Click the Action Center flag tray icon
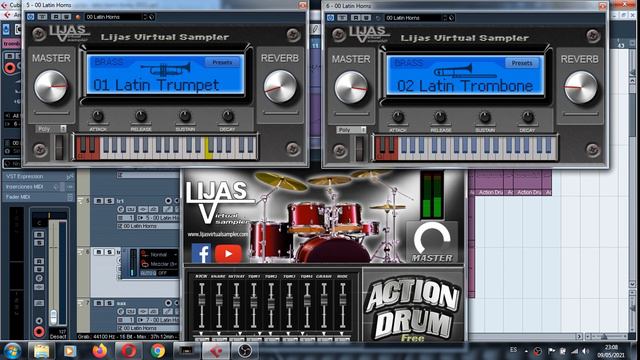640x360 pixels. click(551, 351)
